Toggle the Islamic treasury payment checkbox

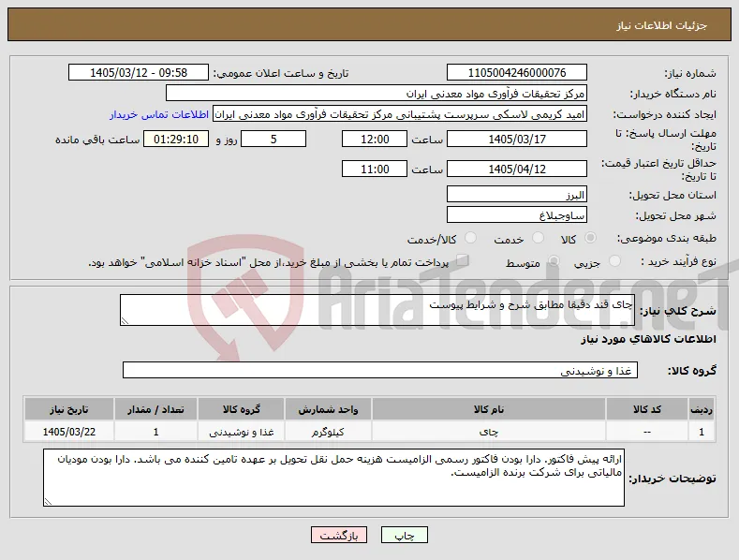point(463,260)
